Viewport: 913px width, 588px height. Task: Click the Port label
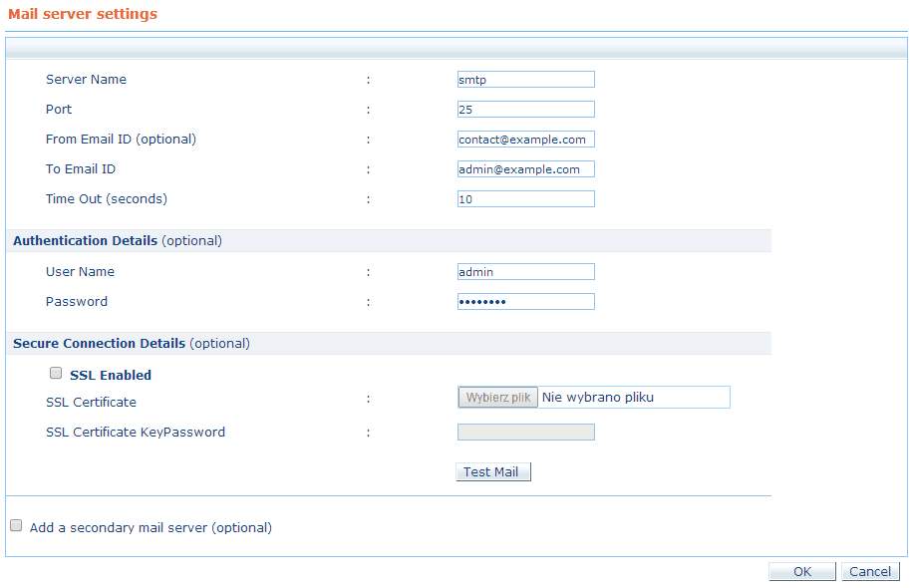[59, 109]
